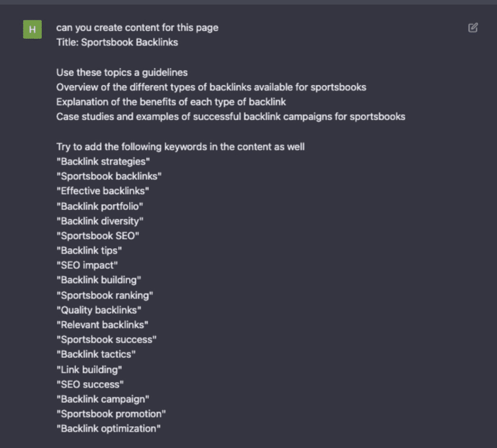
Task: Click the green H user avatar
Action: tap(33, 30)
